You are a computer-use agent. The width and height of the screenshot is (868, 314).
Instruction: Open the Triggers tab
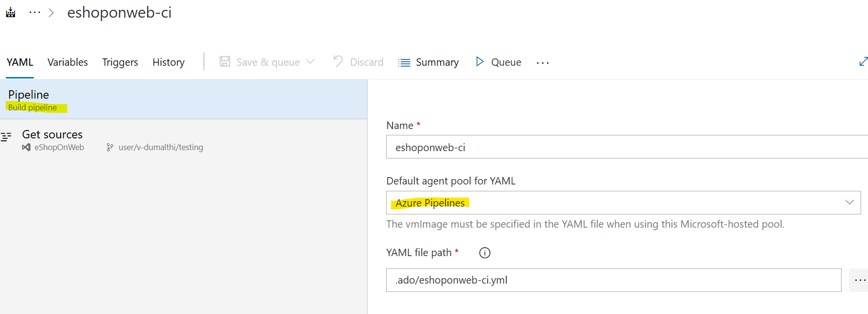120,62
